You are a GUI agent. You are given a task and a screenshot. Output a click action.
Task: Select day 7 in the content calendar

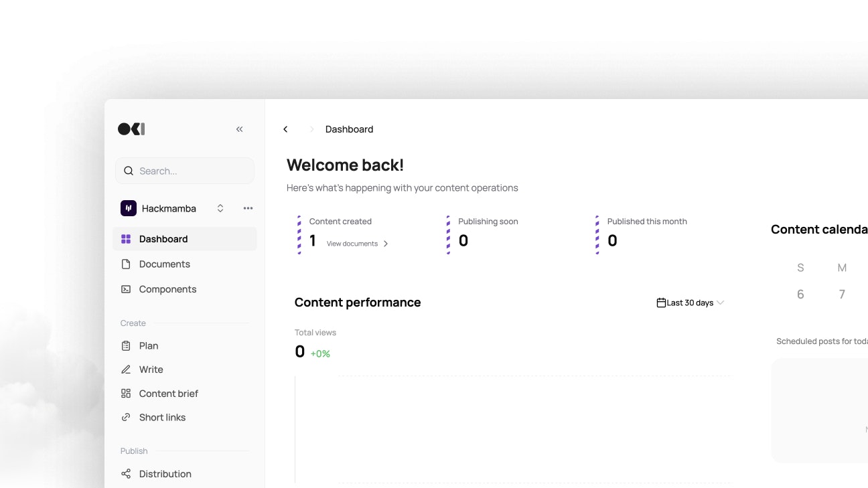(842, 295)
